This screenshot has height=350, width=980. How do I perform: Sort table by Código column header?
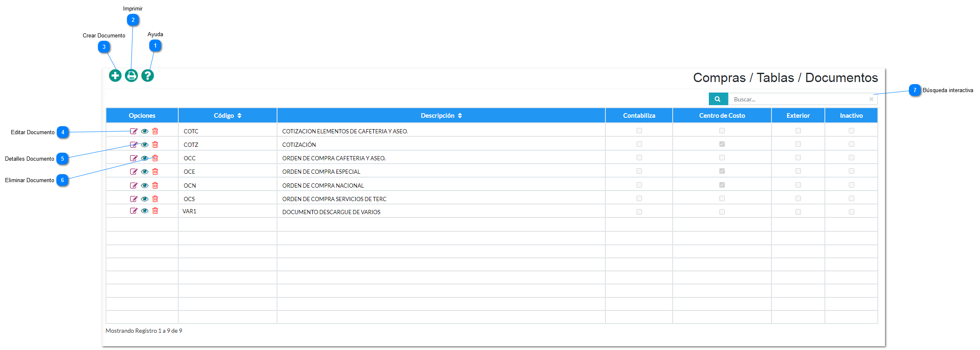point(227,116)
